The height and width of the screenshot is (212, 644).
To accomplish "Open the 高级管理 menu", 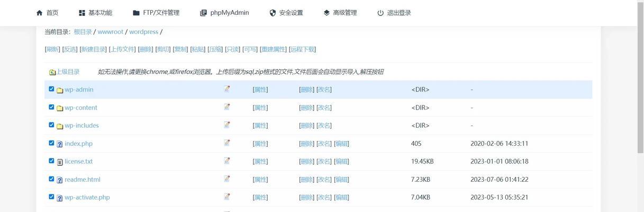I will point(340,13).
